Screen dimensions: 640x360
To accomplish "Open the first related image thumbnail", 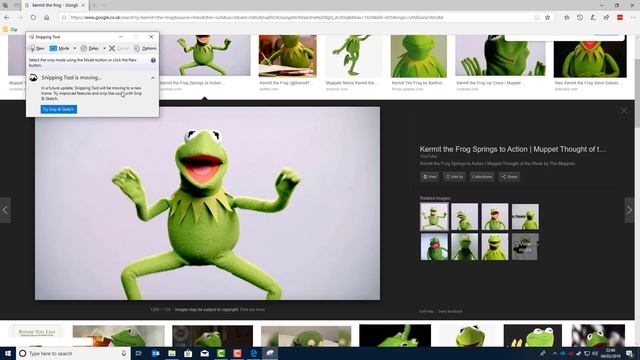I will click(x=434, y=217).
